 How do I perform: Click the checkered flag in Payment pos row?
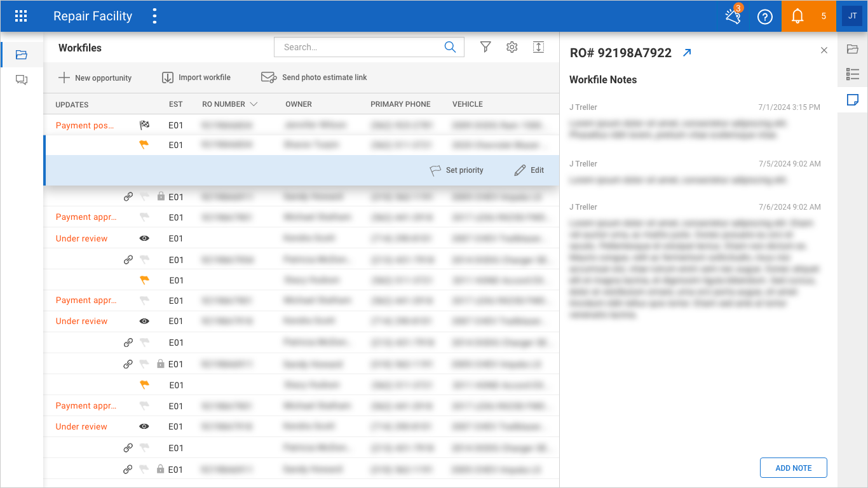144,125
